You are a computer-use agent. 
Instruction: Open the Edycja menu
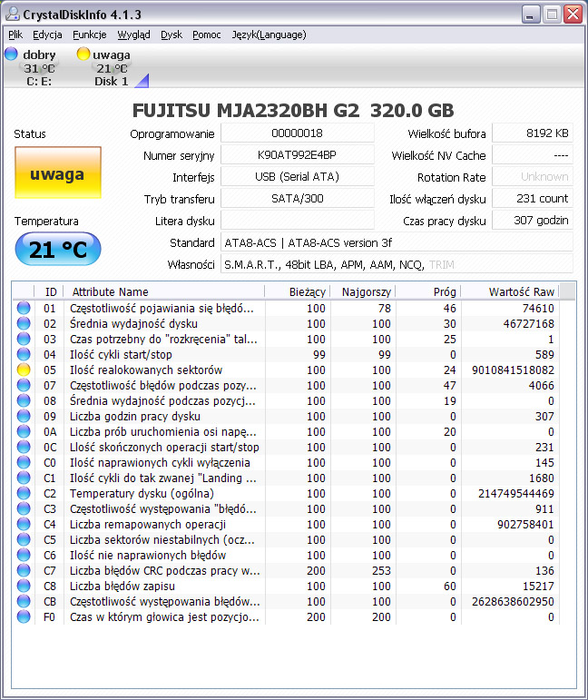point(47,35)
